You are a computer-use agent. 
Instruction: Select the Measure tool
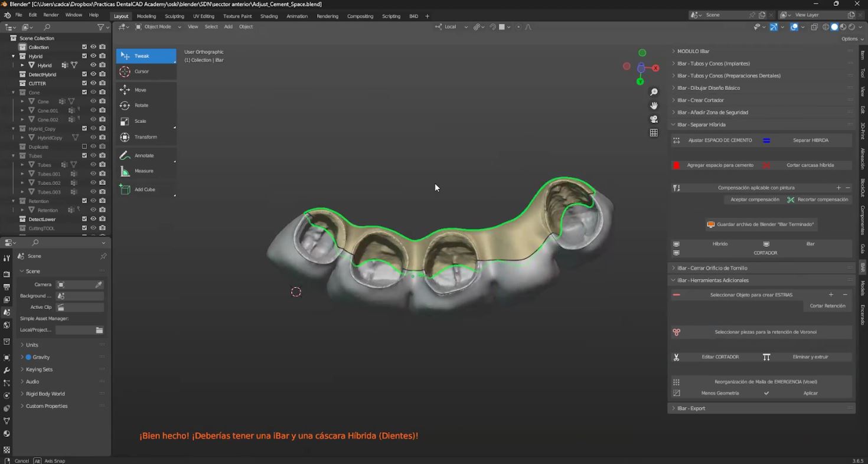pos(146,171)
